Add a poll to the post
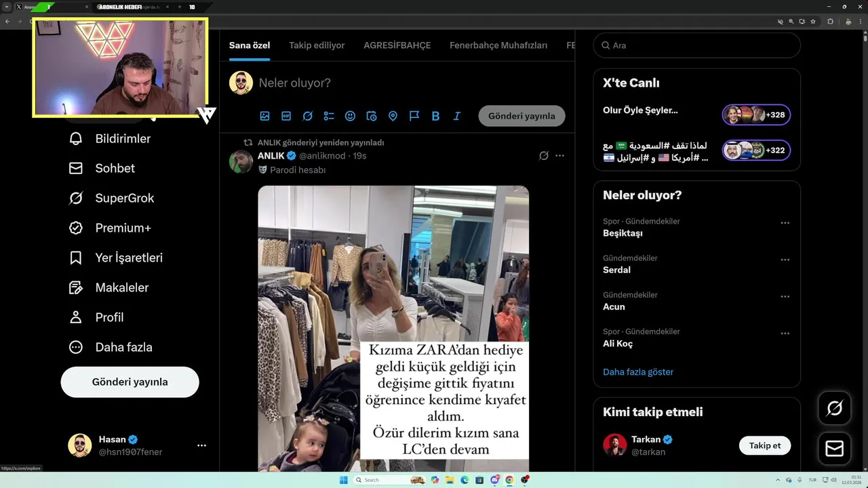The height and width of the screenshot is (488, 868). pos(329,116)
